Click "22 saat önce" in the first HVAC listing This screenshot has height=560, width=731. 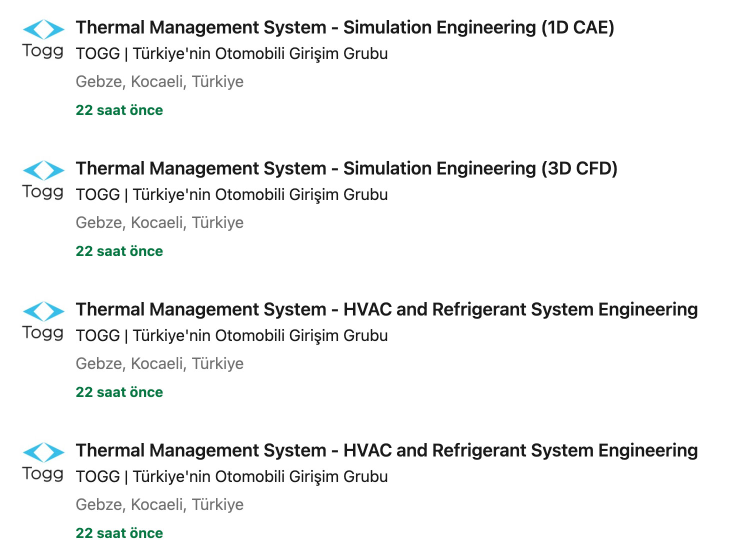pos(119,392)
